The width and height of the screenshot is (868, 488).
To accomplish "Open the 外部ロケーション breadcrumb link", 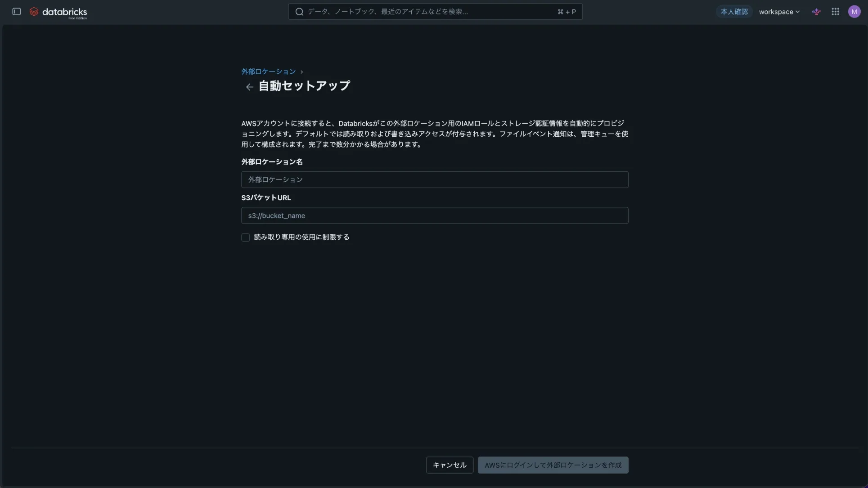I will 269,72.
